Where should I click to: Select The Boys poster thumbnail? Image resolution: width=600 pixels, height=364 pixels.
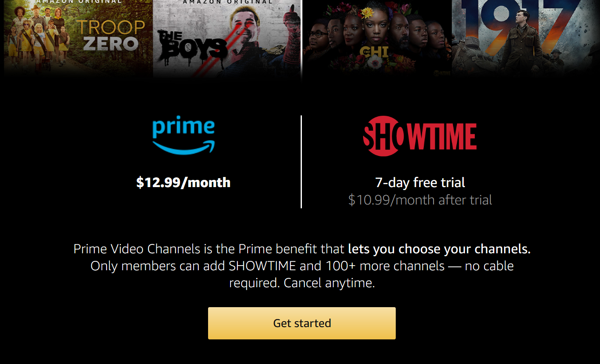226,38
